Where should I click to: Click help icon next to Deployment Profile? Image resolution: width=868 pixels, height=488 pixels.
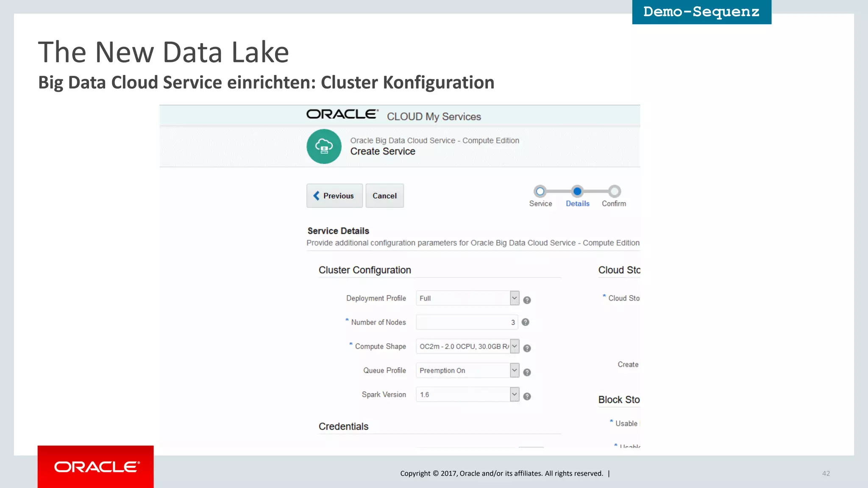pyautogui.click(x=527, y=300)
